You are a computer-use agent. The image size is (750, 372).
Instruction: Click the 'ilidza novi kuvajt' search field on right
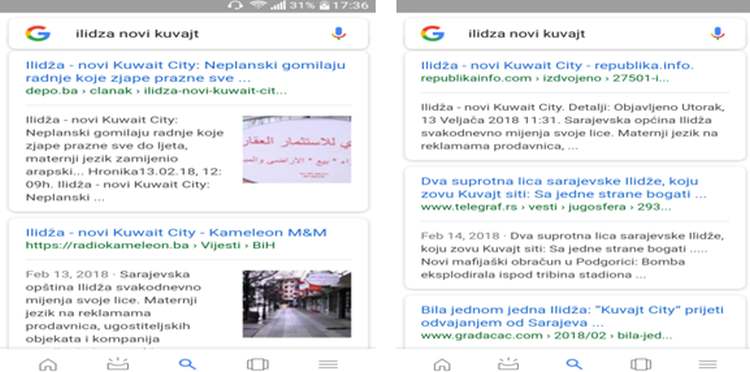(574, 33)
